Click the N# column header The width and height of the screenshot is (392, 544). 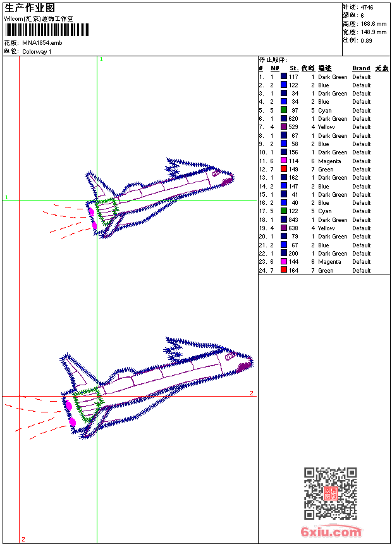pos(275,68)
